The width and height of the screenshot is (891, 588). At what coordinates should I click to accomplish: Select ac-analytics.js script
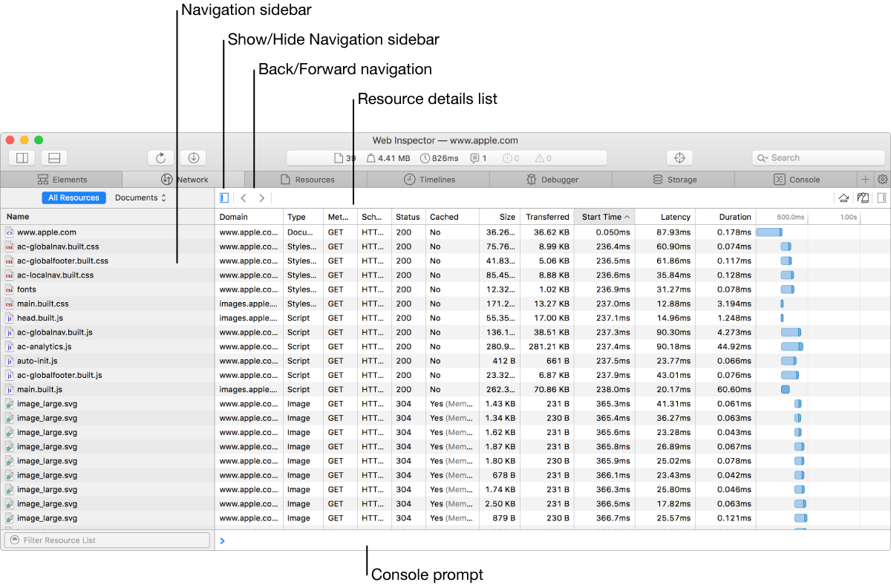tap(107, 347)
